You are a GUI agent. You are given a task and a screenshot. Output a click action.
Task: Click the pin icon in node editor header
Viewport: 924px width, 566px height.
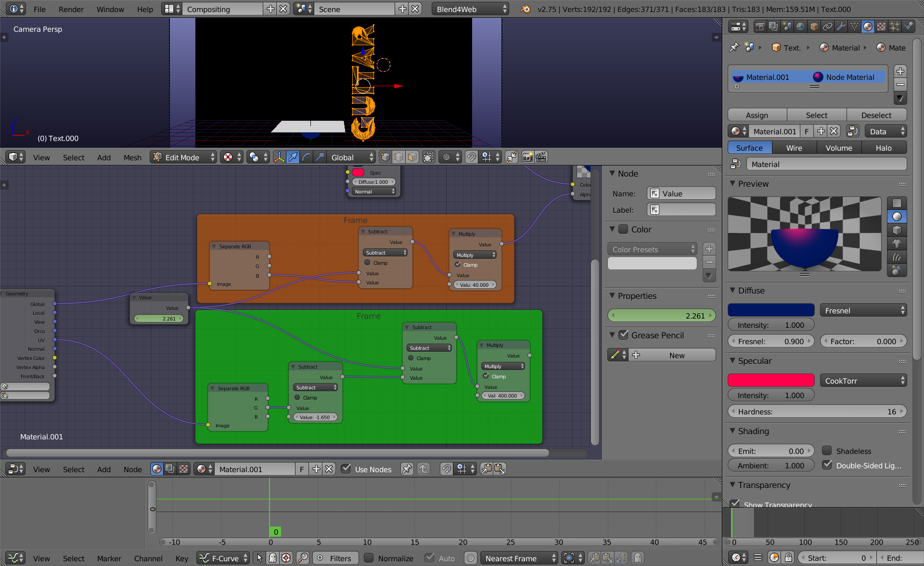point(407,469)
